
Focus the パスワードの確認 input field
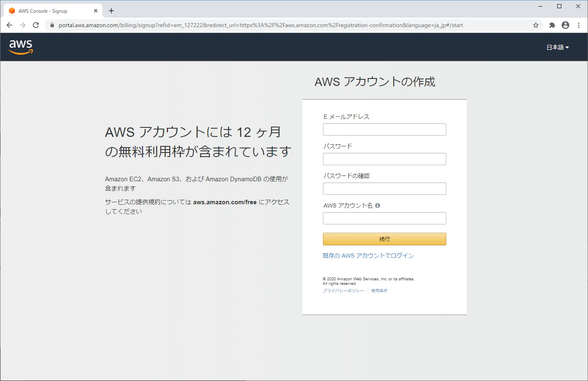[385, 189]
